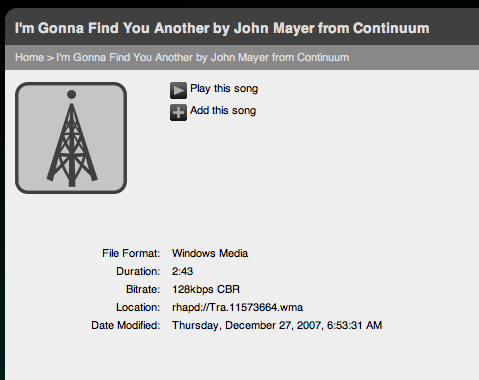The height and width of the screenshot is (380, 479).
Task: Click the "Duration:" label
Action: pos(138,271)
